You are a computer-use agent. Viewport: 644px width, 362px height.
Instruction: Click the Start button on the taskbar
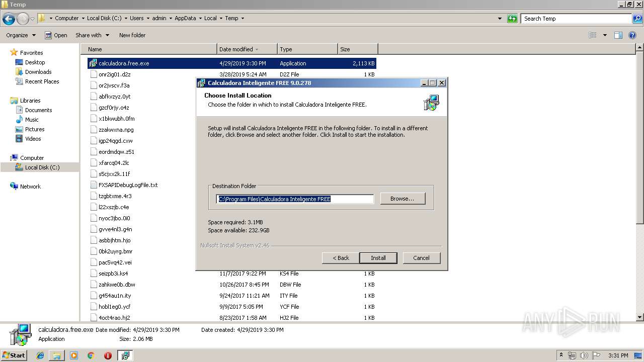pos(14,355)
